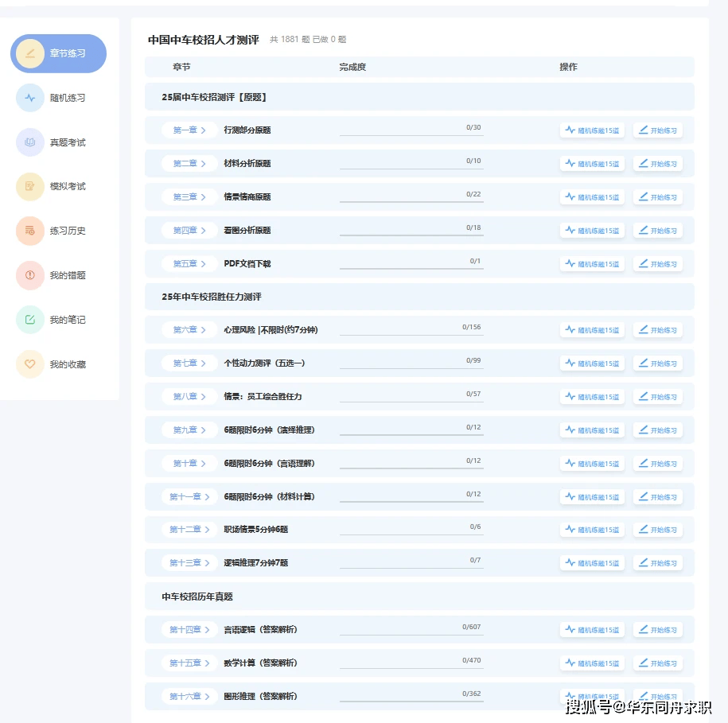The height and width of the screenshot is (723, 728).
Task: Click the 0/362 completion count
Action: (471, 694)
